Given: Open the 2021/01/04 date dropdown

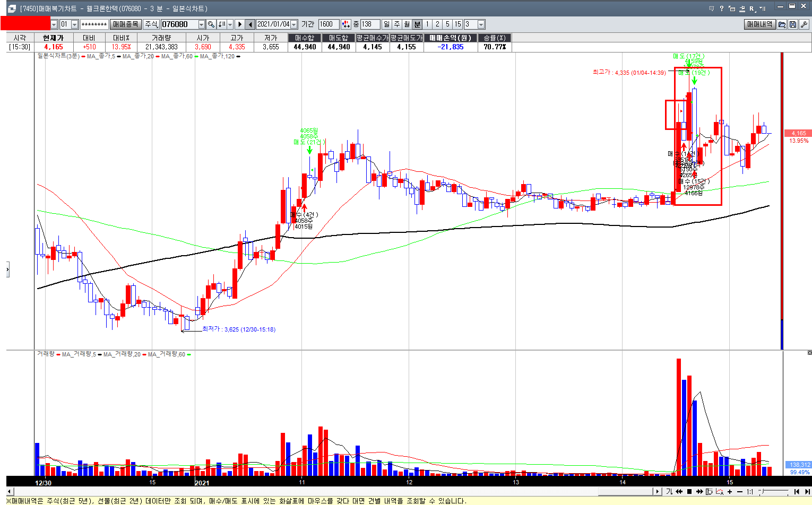Looking at the screenshot, I should coord(293,24).
